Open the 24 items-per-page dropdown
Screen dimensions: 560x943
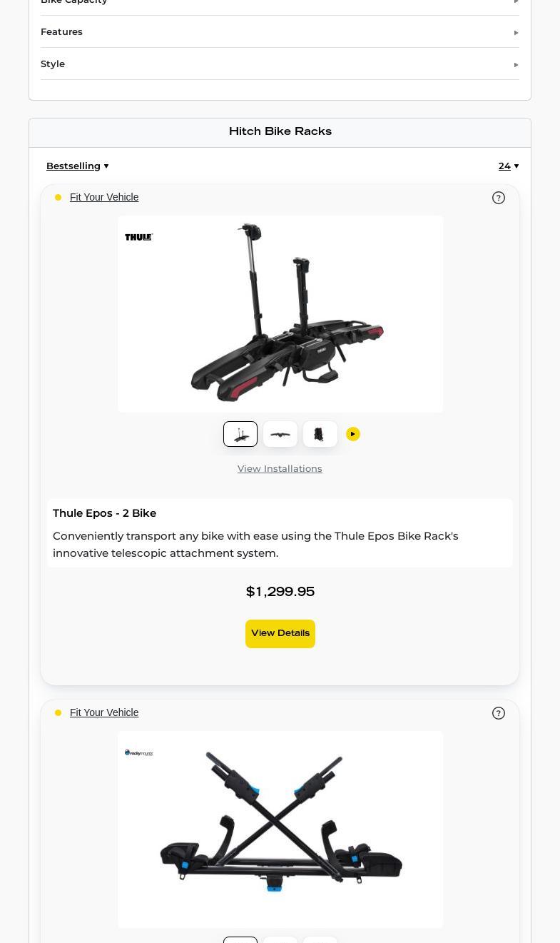[509, 166]
